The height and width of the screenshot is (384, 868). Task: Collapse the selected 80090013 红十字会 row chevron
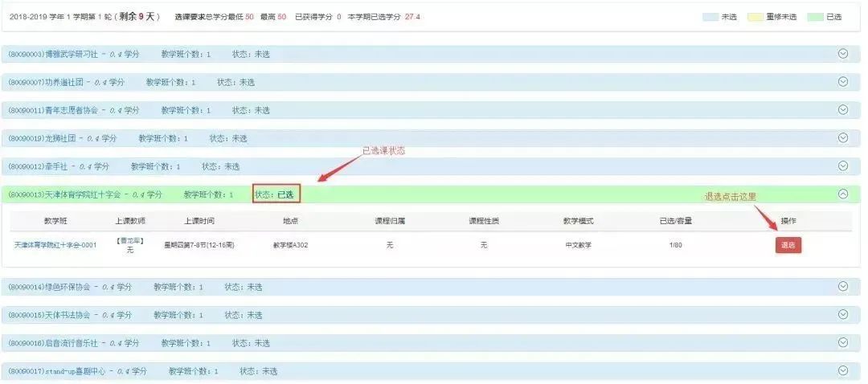pyautogui.click(x=843, y=194)
